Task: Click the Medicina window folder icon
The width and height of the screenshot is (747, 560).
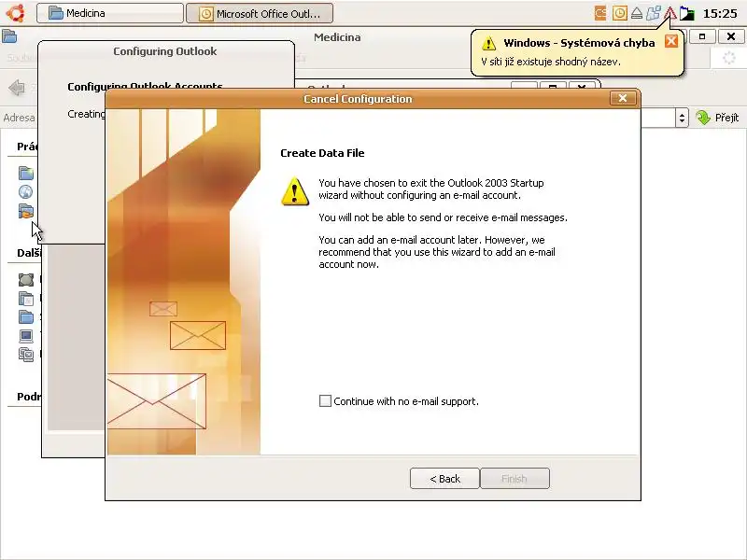Action: [x=9, y=36]
